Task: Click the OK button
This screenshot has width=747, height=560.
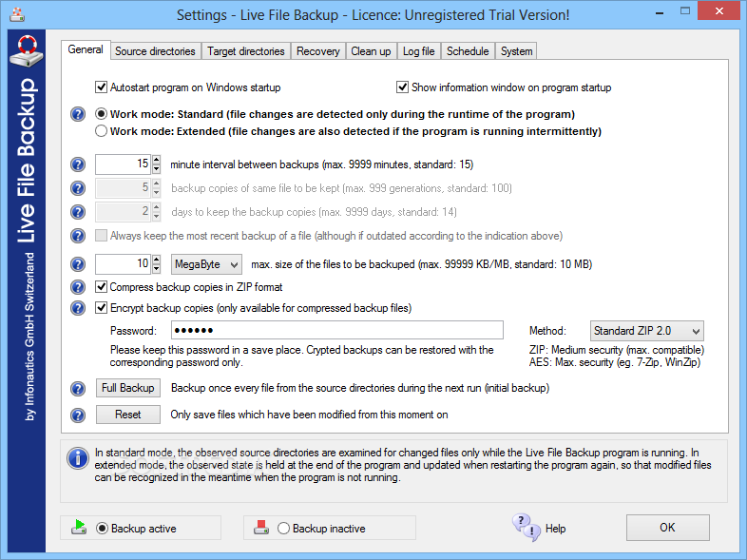Action: pyautogui.click(x=667, y=528)
